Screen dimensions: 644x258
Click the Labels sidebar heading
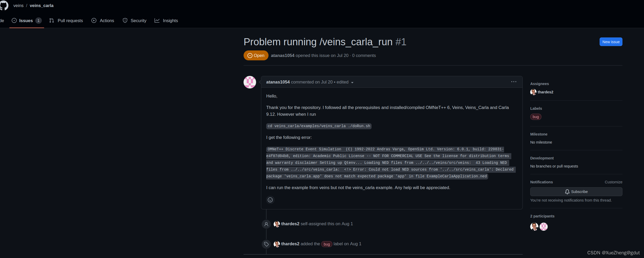536,108
